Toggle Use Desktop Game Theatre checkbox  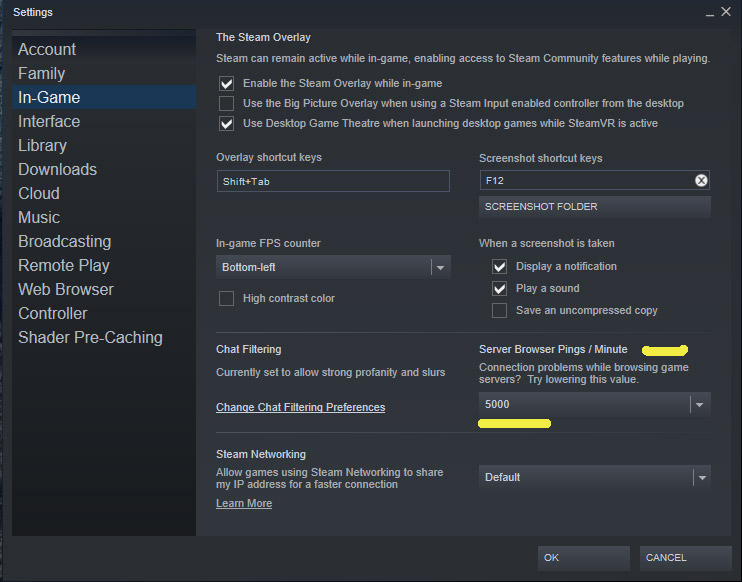pyautogui.click(x=226, y=123)
